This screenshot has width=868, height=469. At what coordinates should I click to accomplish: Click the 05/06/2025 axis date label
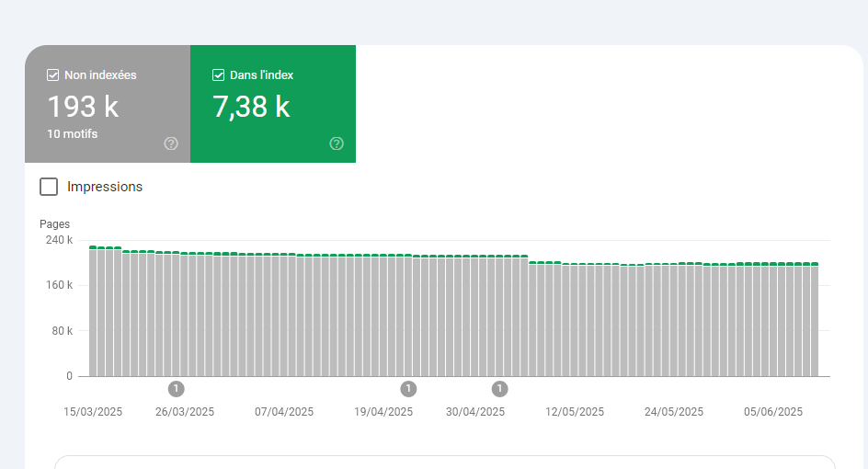(773, 412)
